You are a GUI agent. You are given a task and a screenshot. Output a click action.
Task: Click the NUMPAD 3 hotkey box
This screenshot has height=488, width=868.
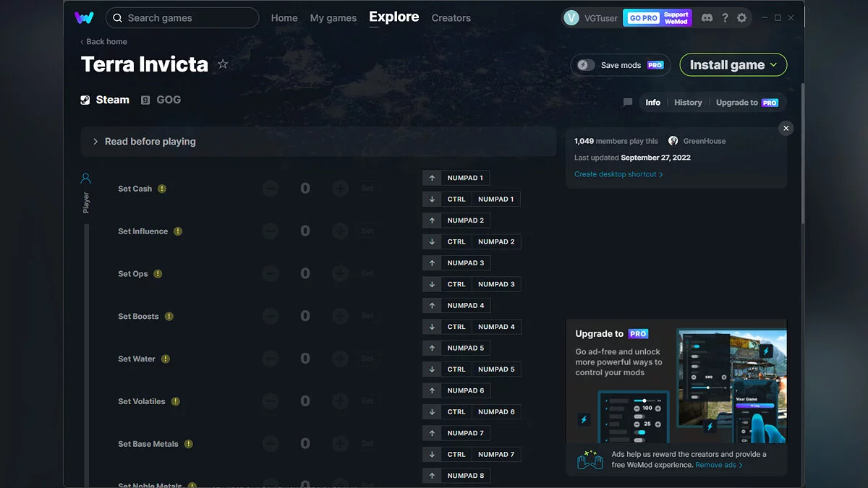pyautogui.click(x=466, y=263)
